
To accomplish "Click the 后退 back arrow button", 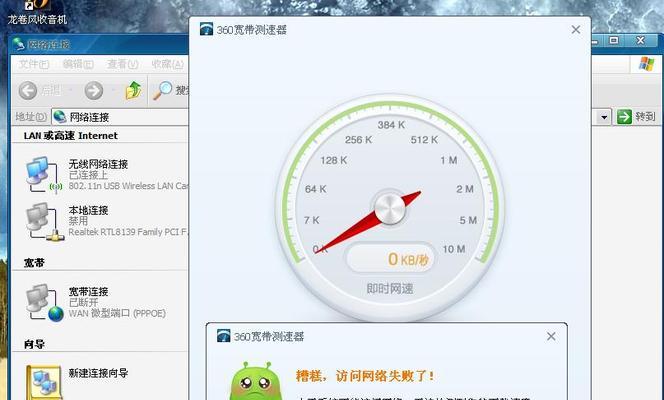I will (28, 90).
